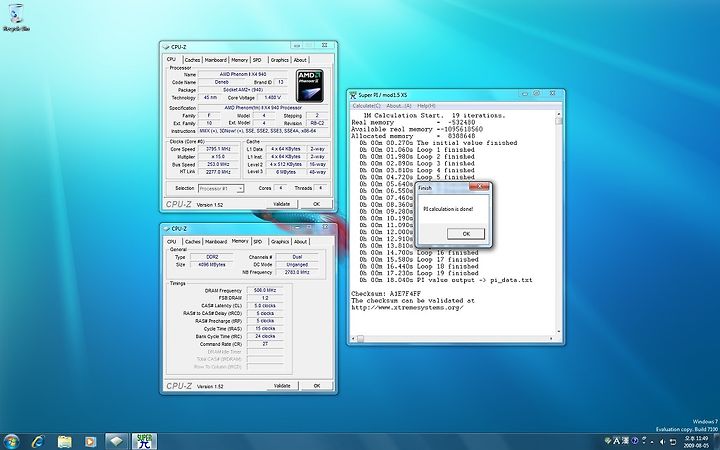Image resolution: width=720 pixels, height=450 pixels.
Task: Click the 'Checksum: A1E7F4FF' line
Action: [386, 294]
